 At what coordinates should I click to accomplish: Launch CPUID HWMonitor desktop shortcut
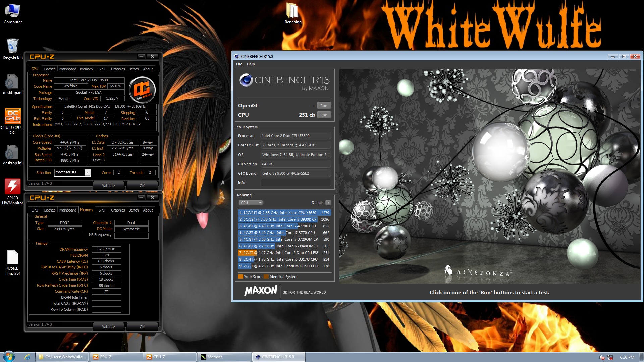pos(13,192)
